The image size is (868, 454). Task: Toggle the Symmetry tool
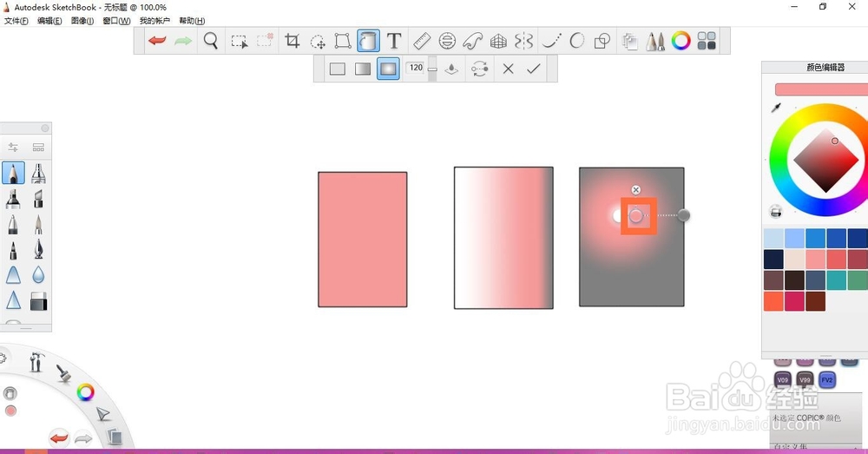pyautogui.click(x=523, y=41)
